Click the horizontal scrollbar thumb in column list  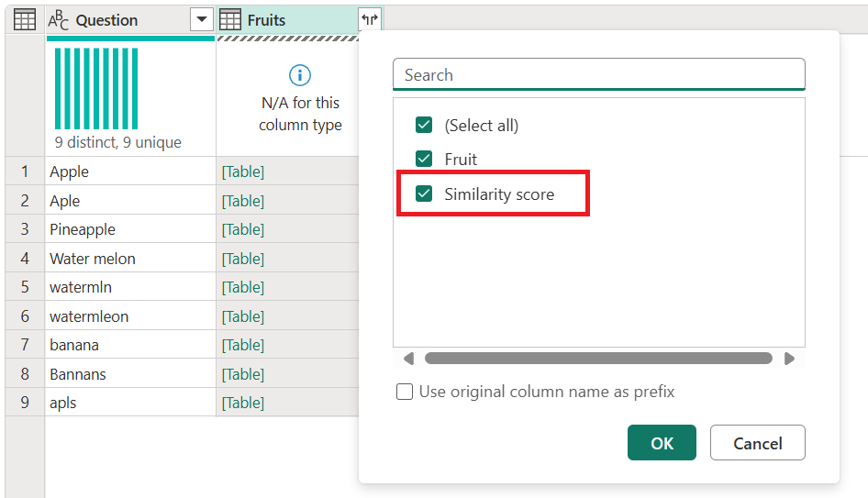pos(598,359)
